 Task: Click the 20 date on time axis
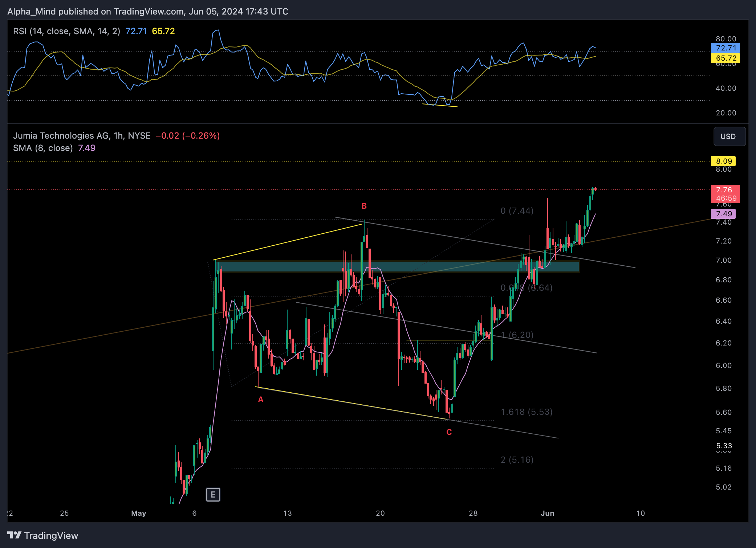(x=380, y=513)
